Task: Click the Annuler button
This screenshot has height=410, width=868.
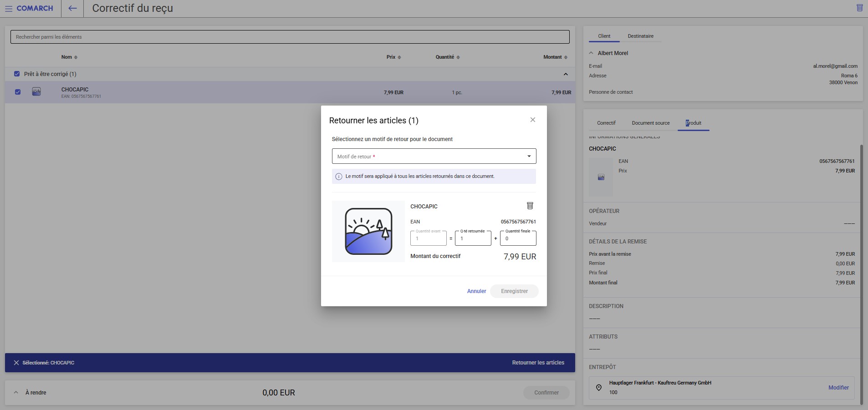Action: [476, 291]
